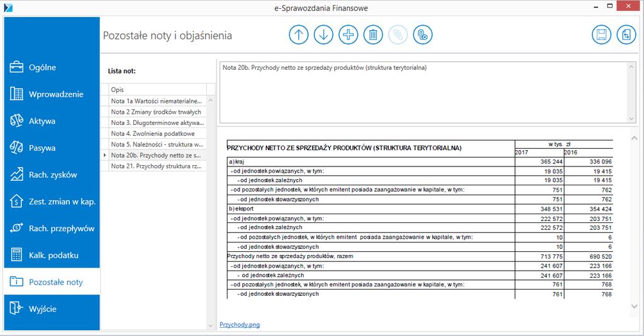Click inside the note description text field

(423, 92)
